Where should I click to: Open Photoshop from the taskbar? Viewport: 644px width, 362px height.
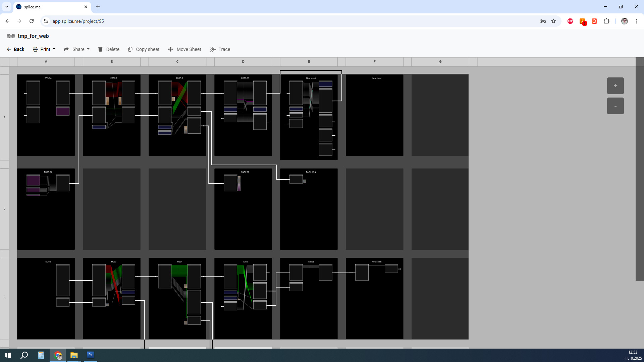click(90, 355)
